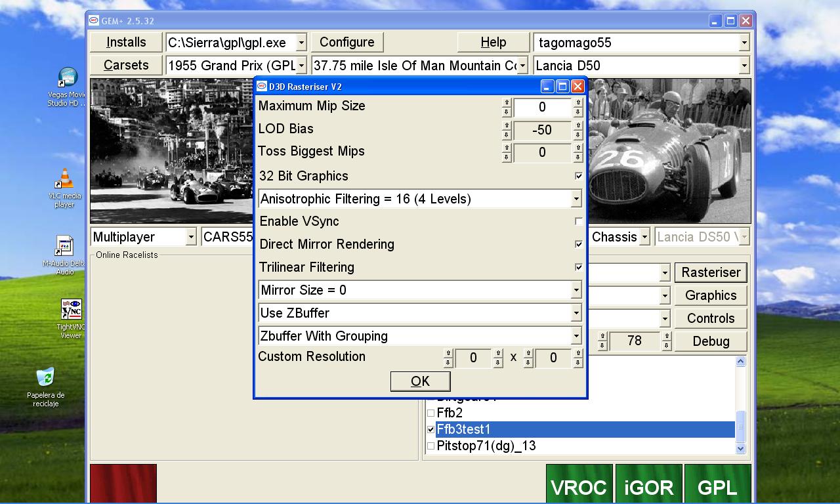Open Anisotropic Filtering dropdown
The image size is (840, 504).
576,199
